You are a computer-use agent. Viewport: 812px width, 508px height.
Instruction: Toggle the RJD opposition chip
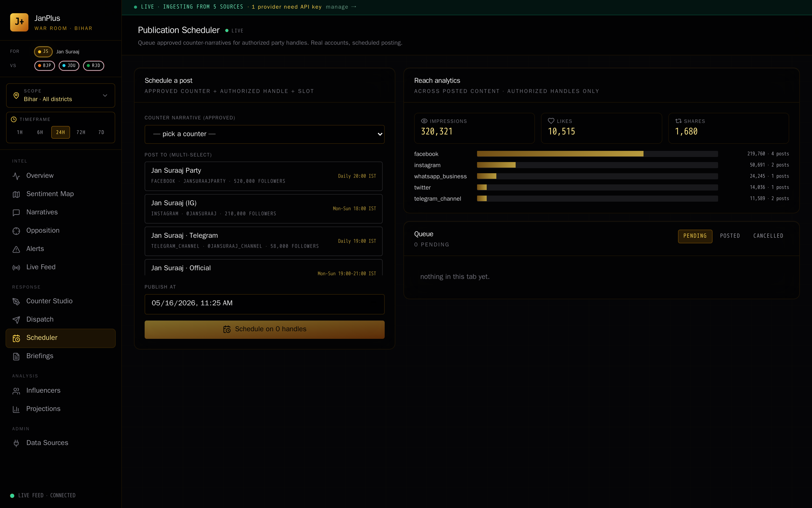[x=94, y=66]
